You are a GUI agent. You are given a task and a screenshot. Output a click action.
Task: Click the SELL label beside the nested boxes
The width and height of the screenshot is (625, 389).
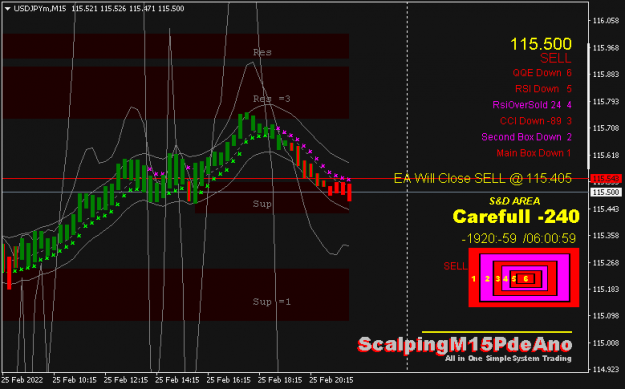[x=455, y=266]
